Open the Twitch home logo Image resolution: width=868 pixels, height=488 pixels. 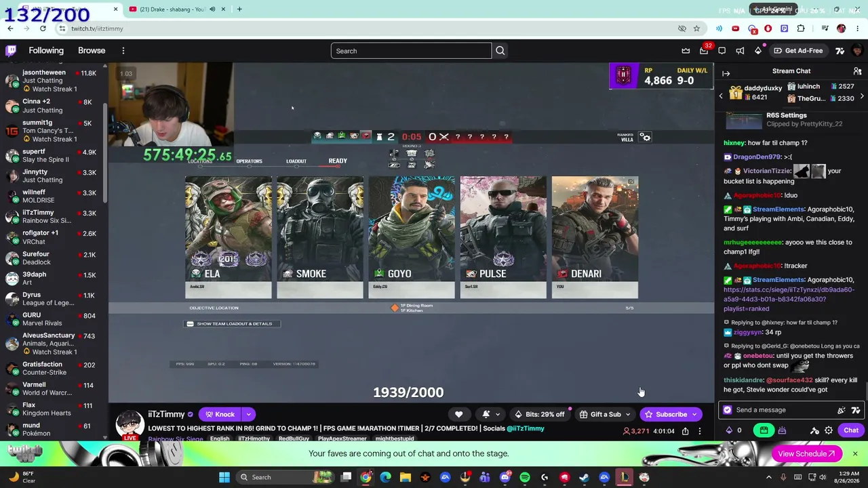point(11,51)
